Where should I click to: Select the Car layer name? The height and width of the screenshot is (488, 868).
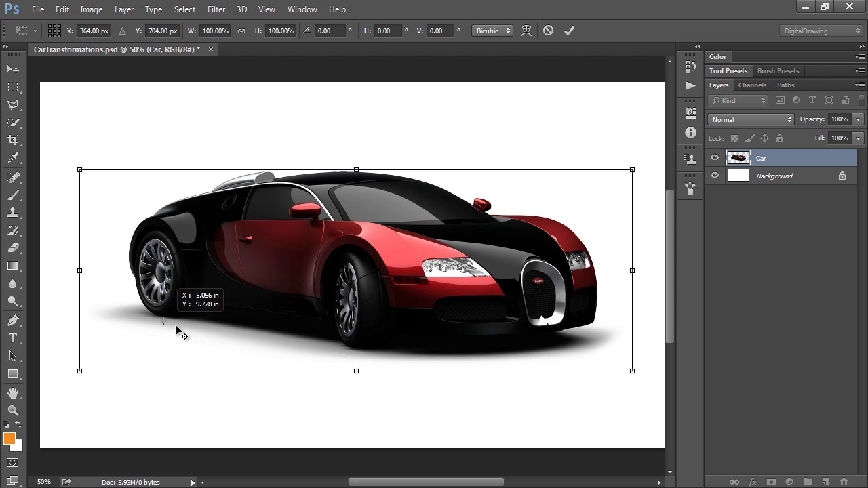(x=761, y=159)
